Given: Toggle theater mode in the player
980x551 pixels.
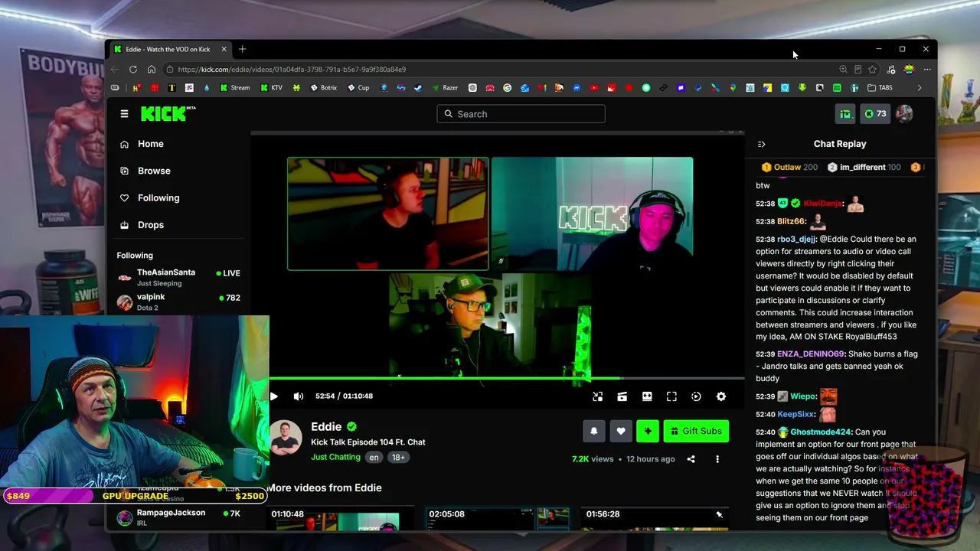Looking at the screenshot, I should (x=647, y=396).
